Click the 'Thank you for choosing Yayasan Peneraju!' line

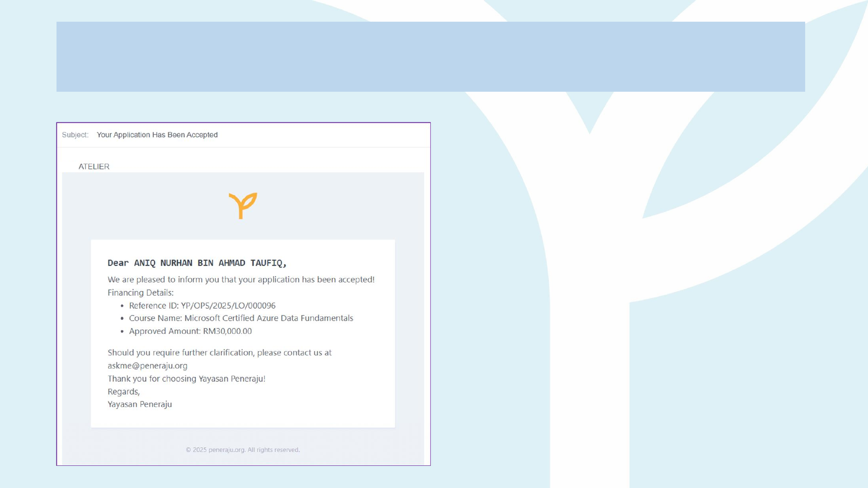[x=186, y=379]
